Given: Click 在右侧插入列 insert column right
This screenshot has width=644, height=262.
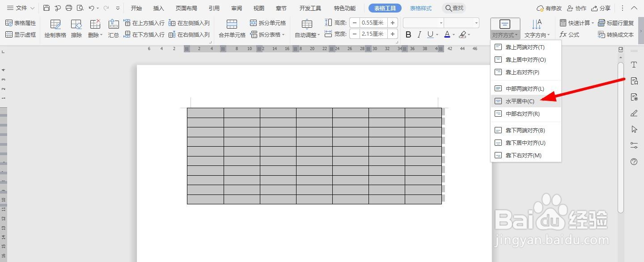Looking at the screenshot, I should (189, 34).
